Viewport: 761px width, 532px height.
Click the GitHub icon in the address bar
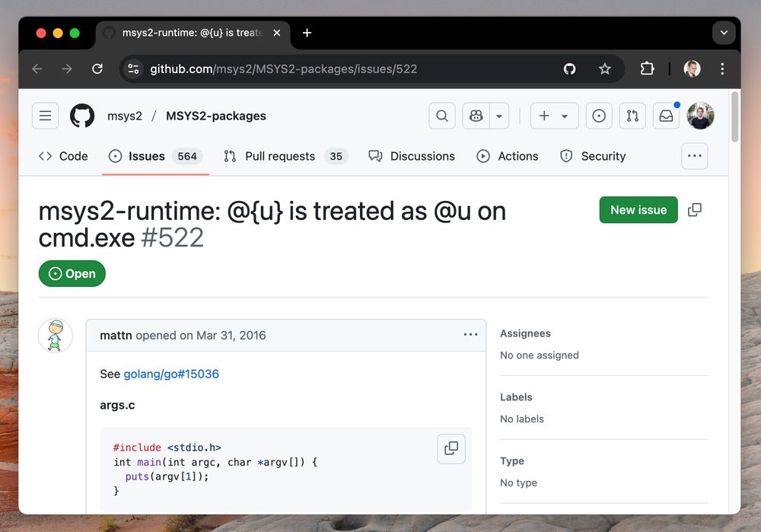(x=570, y=69)
